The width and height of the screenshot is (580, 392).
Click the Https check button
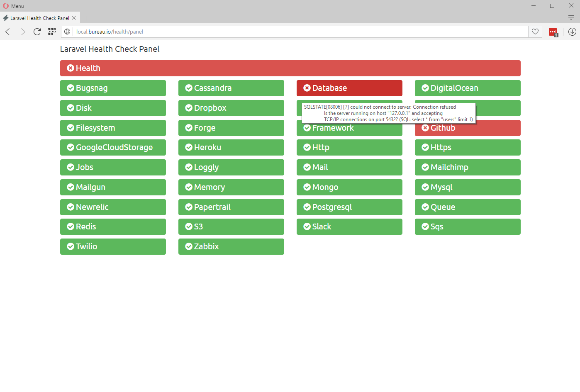point(468,147)
